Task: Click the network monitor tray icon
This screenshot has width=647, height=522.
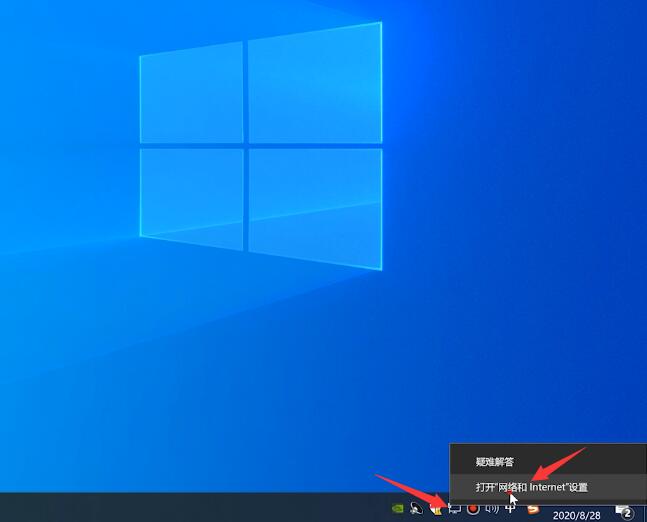Action: (454, 508)
